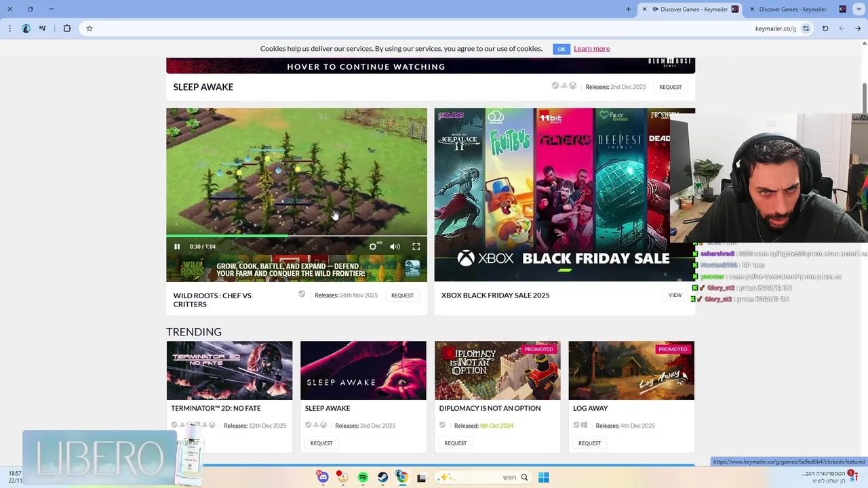Open Steam from the taskbar
The width and height of the screenshot is (868, 488).
(x=382, y=477)
